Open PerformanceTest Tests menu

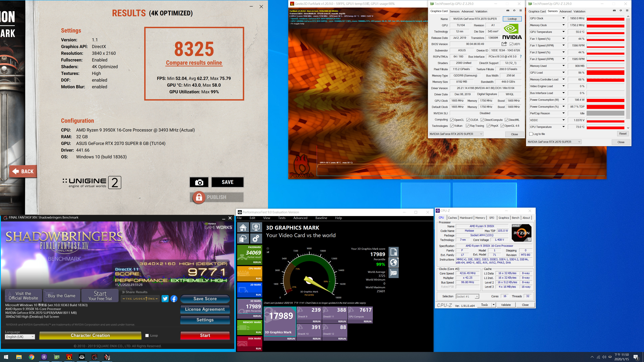282,218
